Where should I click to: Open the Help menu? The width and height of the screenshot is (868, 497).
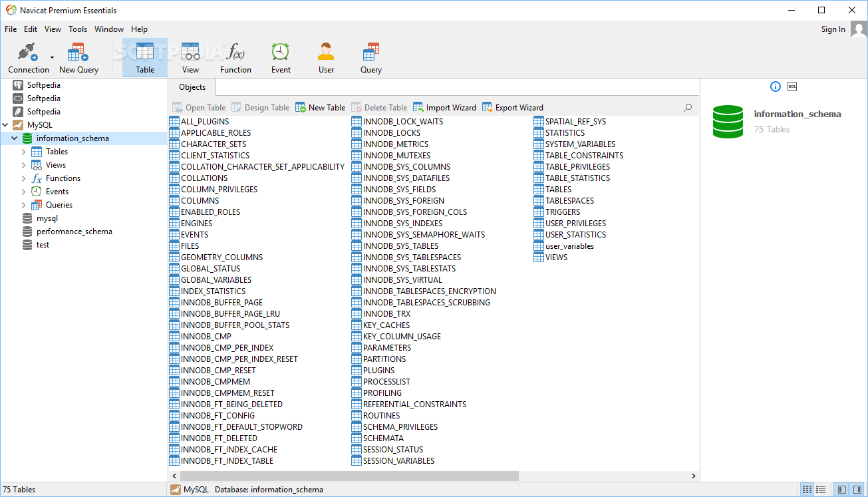(139, 29)
